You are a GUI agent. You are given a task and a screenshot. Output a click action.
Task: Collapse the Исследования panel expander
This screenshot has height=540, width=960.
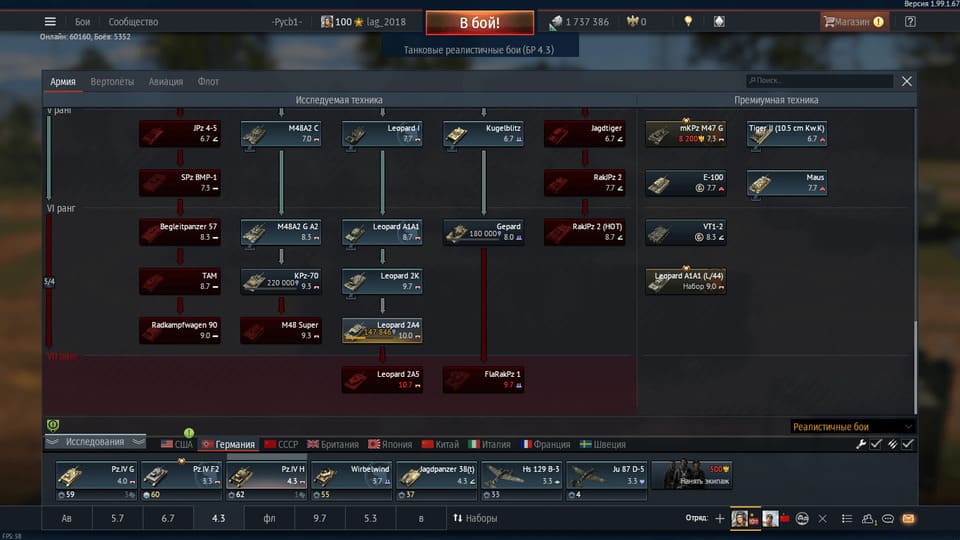tap(96, 442)
